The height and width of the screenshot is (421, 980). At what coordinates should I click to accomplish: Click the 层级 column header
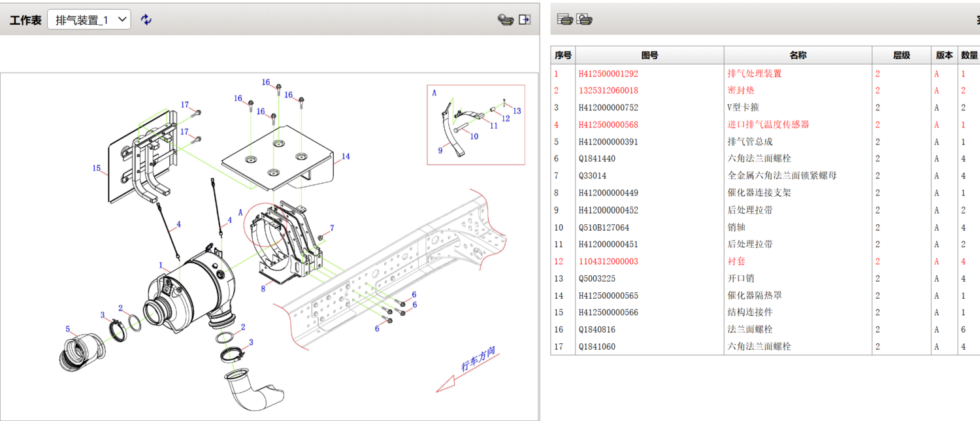(902, 56)
